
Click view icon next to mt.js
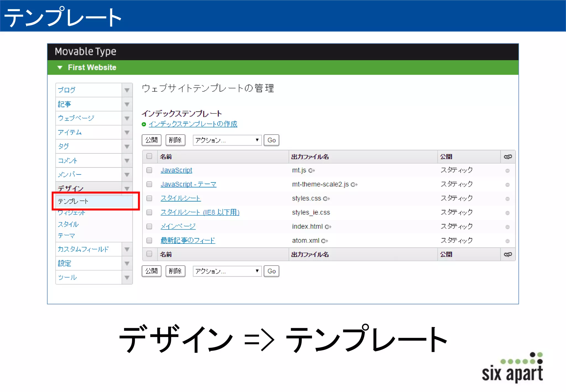[x=311, y=171]
